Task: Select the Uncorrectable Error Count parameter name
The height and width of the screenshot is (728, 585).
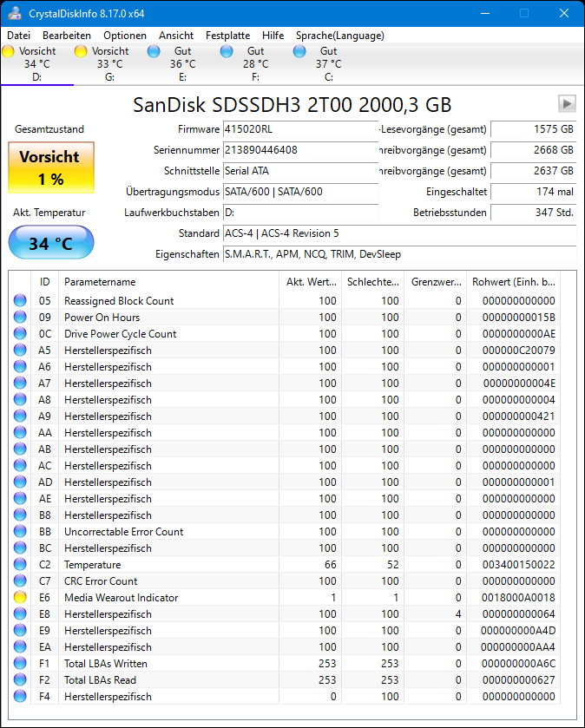Action: point(123,532)
